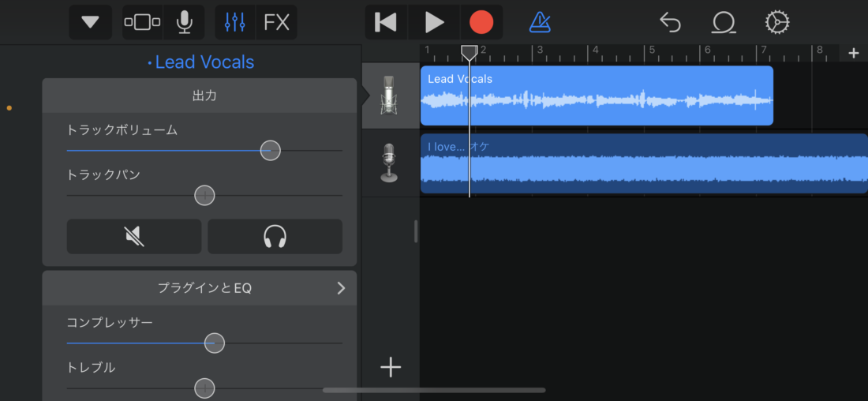This screenshot has height=401, width=868.
Task: Tap the microphone instrument view button
Action: 185,22
